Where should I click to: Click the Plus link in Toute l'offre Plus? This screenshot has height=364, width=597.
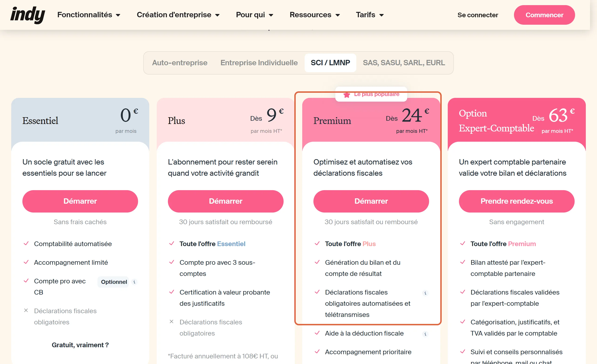369,244
